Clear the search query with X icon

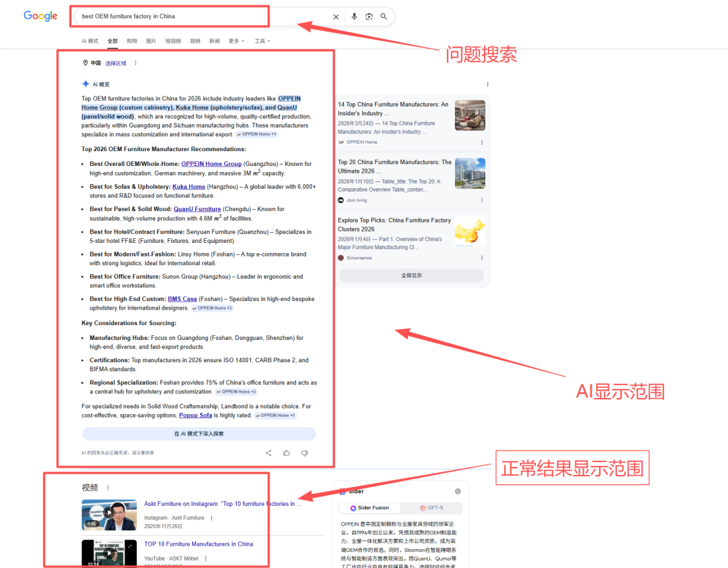(x=336, y=17)
